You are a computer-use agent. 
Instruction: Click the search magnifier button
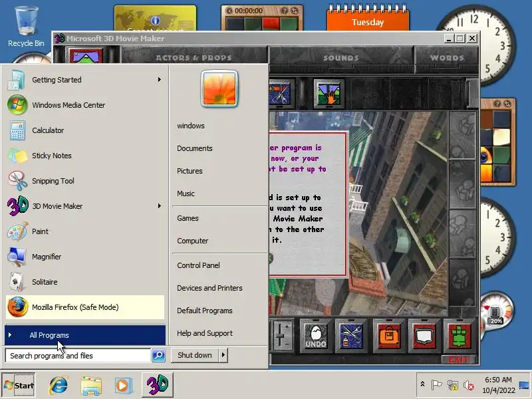point(158,356)
